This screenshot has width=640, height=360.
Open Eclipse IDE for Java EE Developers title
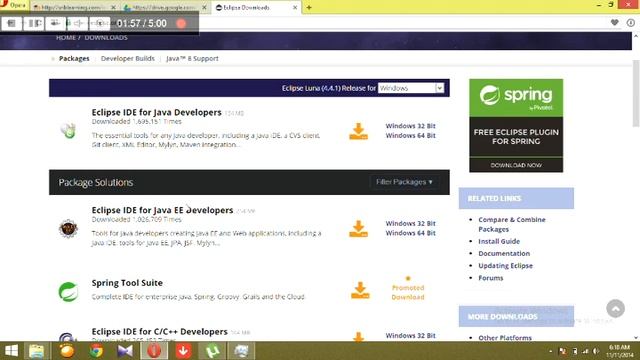(x=162, y=210)
